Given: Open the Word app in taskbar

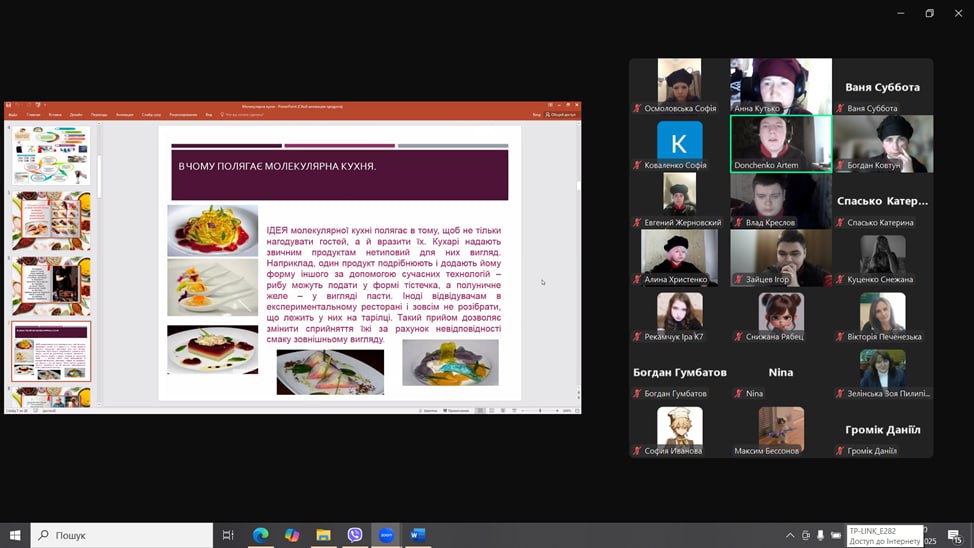Looking at the screenshot, I should click(417, 535).
